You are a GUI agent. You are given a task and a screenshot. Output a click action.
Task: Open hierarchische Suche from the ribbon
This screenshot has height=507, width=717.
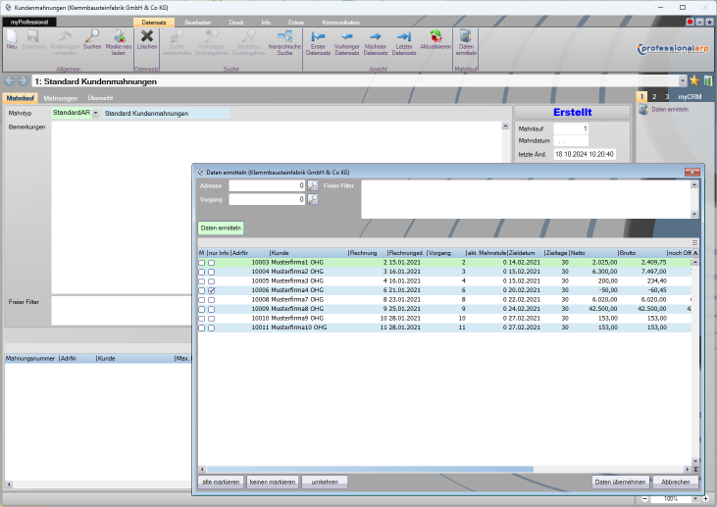click(x=284, y=37)
